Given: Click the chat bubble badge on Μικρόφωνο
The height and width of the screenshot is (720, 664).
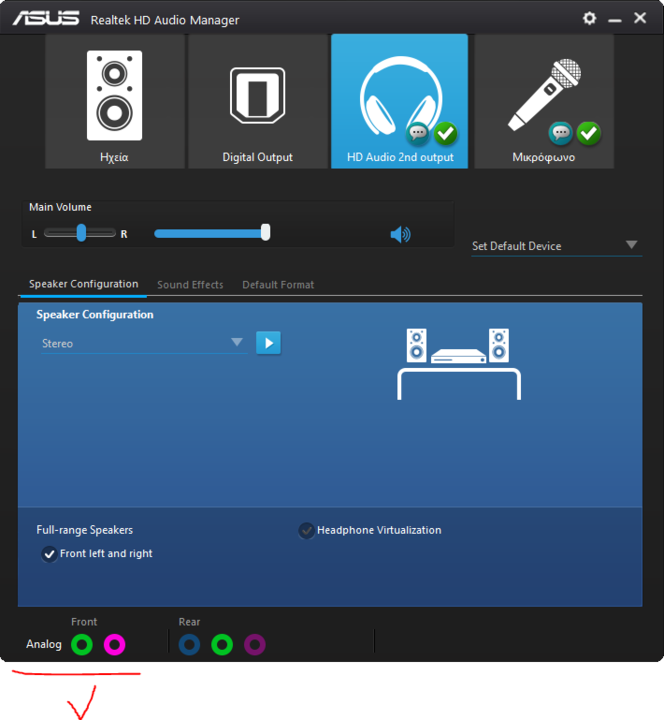Looking at the screenshot, I should 560,133.
